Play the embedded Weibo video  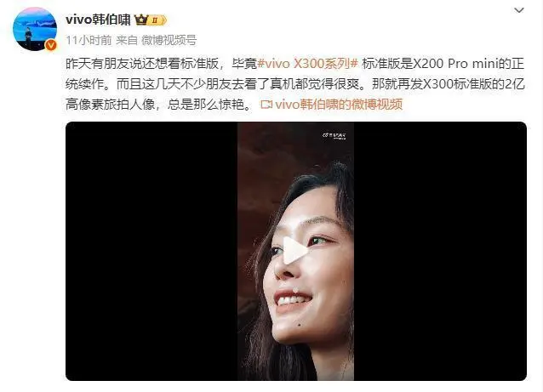294,251
